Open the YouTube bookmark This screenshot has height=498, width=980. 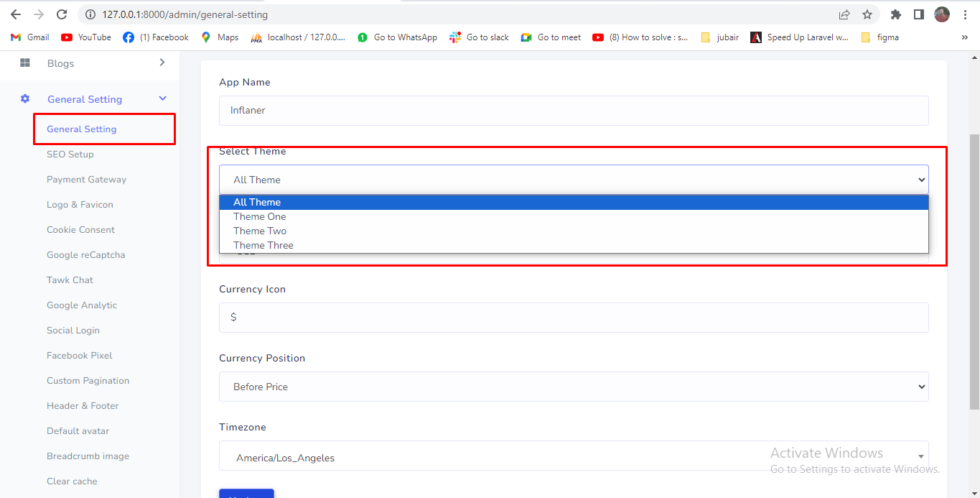pyautogui.click(x=86, y=37)
